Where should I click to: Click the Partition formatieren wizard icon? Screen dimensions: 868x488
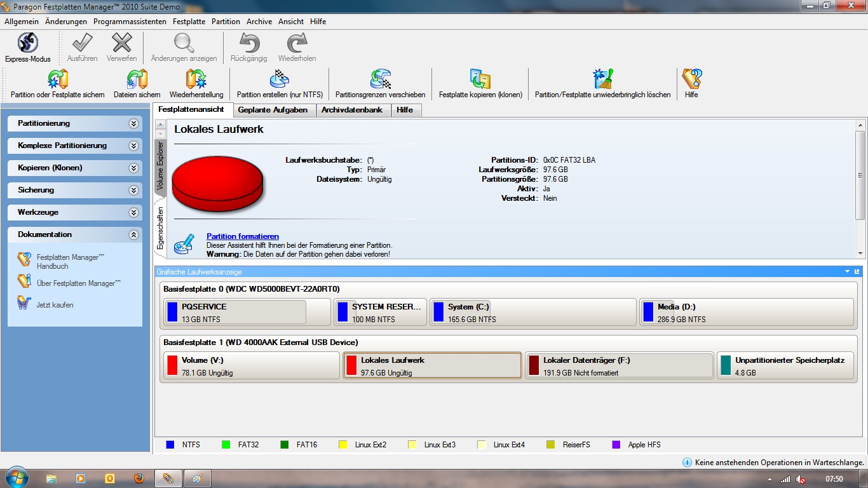(x=184, y=243)
